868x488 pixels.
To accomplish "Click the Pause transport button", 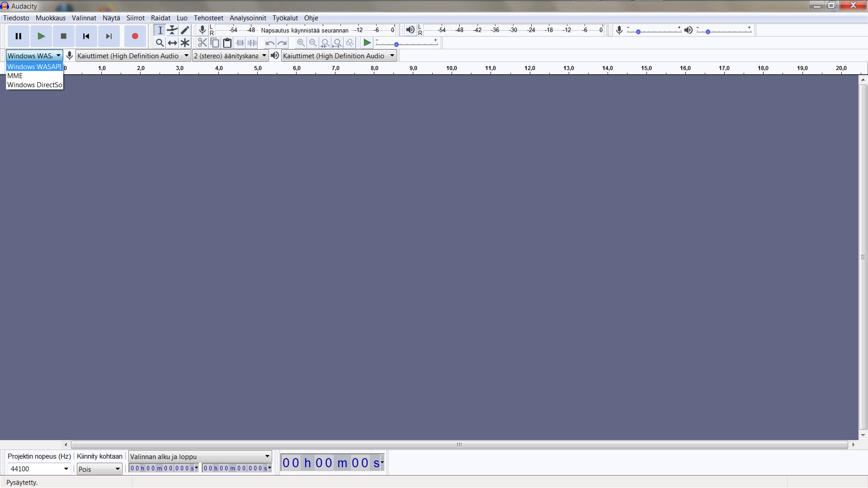I will point(19,36).
